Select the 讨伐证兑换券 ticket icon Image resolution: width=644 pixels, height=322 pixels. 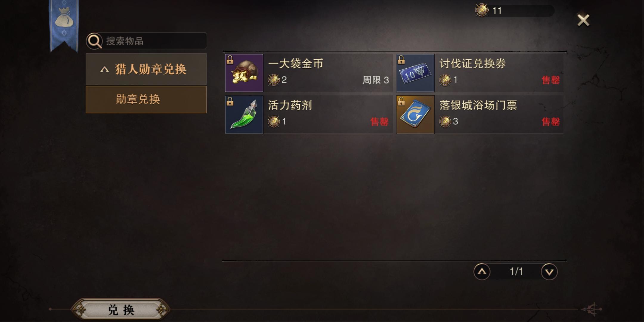[x=415, y=73]
